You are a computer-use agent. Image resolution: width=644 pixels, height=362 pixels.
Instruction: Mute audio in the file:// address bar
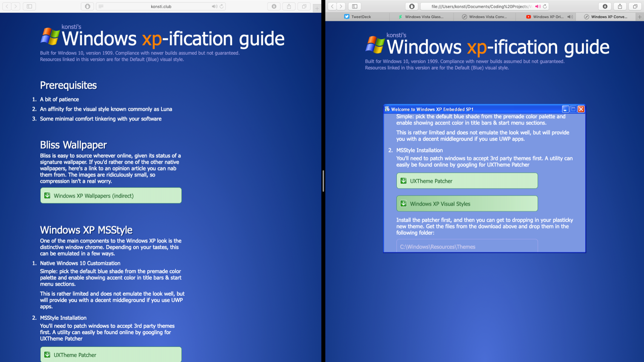click(538, 6)
